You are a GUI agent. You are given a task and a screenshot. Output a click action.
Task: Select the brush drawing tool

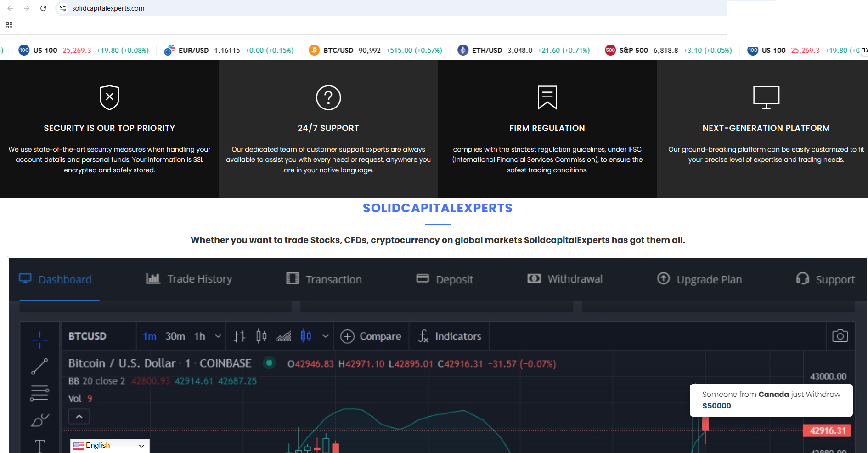(40, 420)
